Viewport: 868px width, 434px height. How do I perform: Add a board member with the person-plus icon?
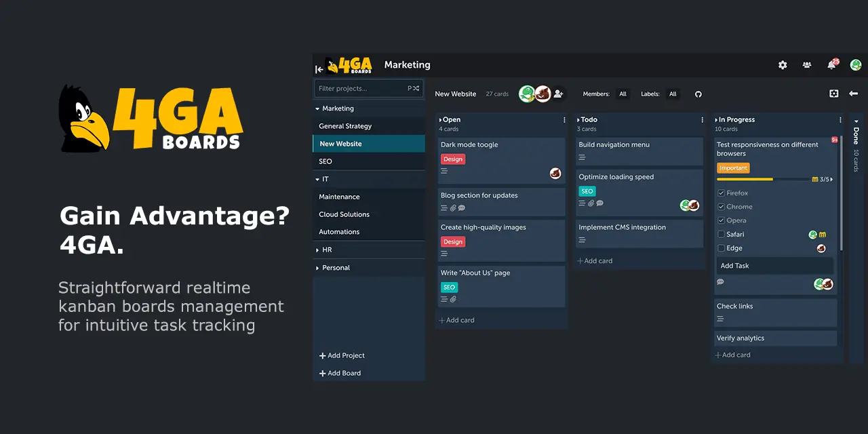[558, 94]
